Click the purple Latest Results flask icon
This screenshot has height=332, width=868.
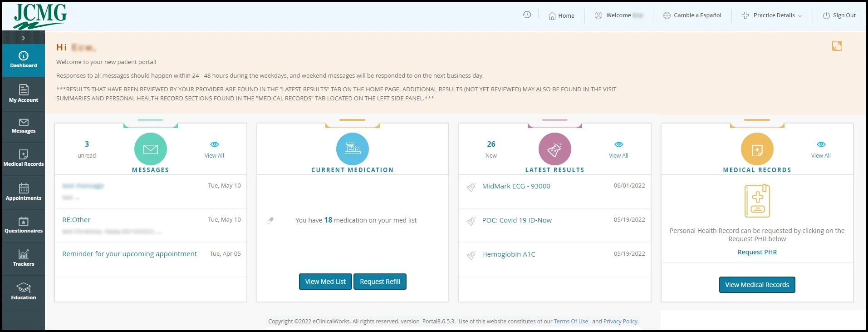pyautogui.click(x=554, y=149)
